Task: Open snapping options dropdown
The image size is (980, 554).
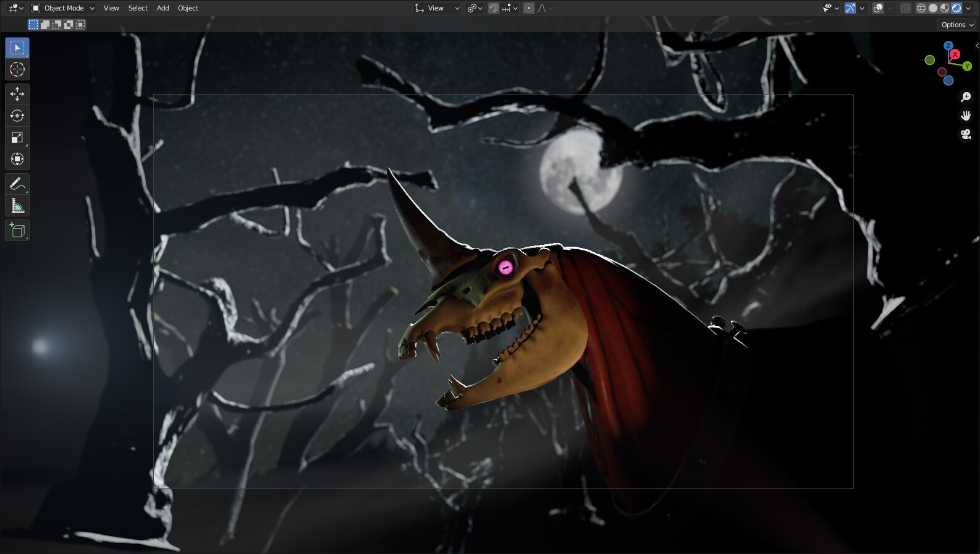Action: coord(510,8)
